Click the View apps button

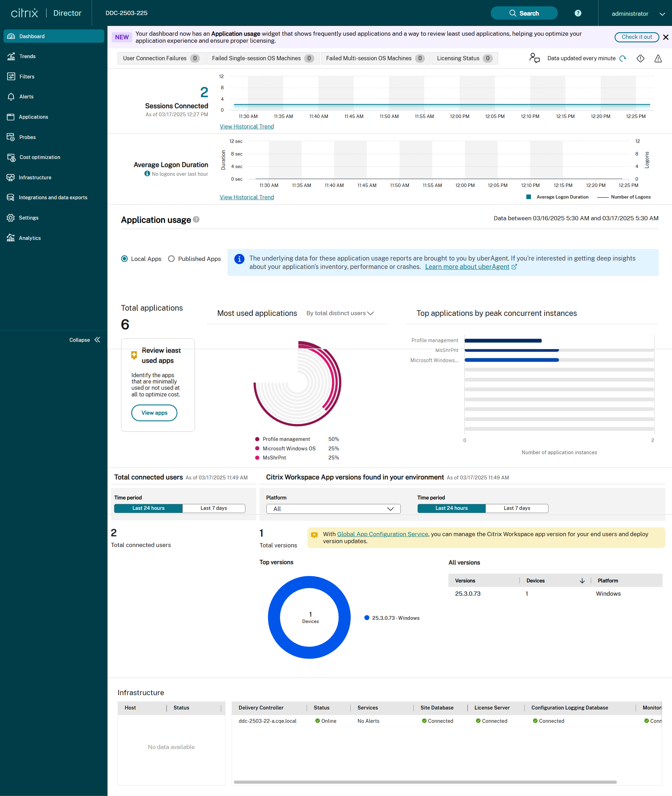[154, 413]
